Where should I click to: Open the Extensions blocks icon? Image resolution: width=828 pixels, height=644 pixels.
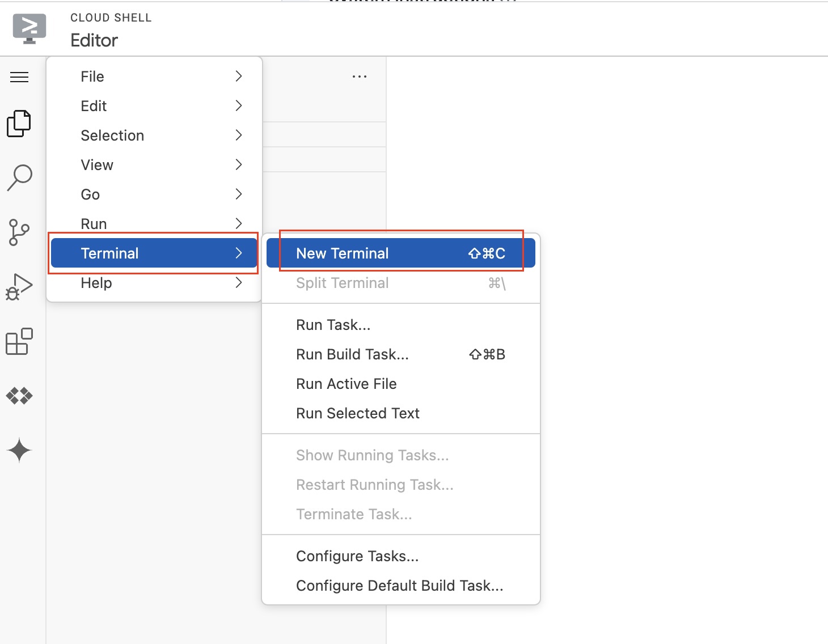(x=19, y=341)
